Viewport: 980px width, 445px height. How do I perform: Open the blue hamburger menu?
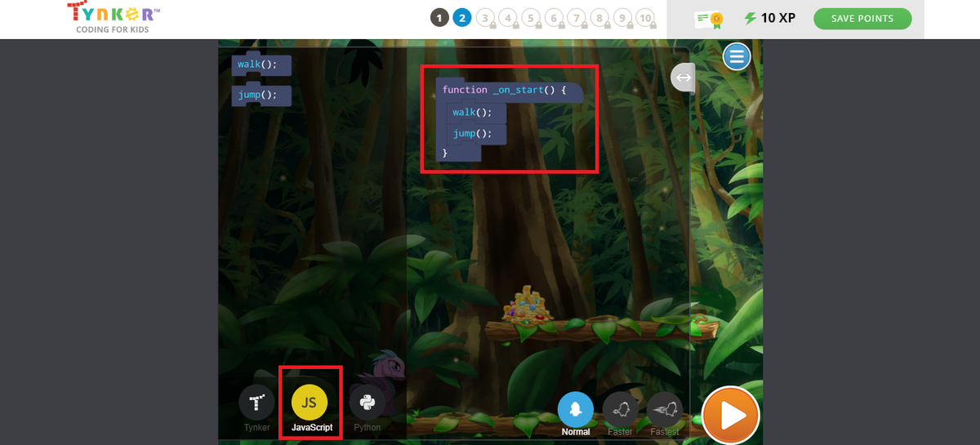(x=737, y=56)
